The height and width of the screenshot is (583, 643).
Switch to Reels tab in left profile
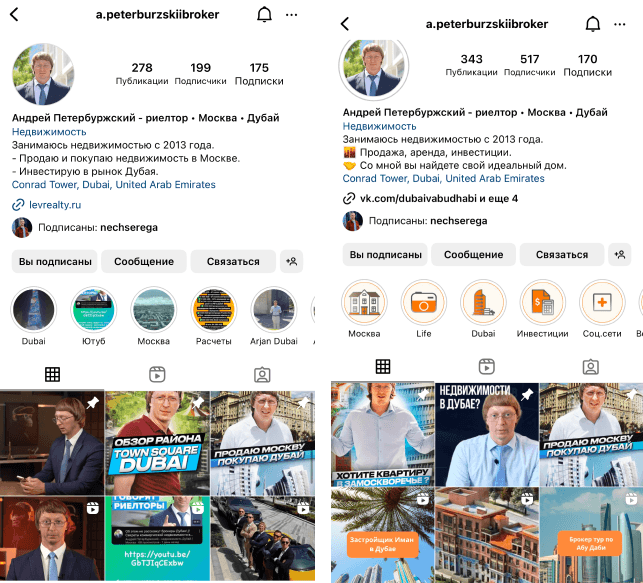point(157,374)
